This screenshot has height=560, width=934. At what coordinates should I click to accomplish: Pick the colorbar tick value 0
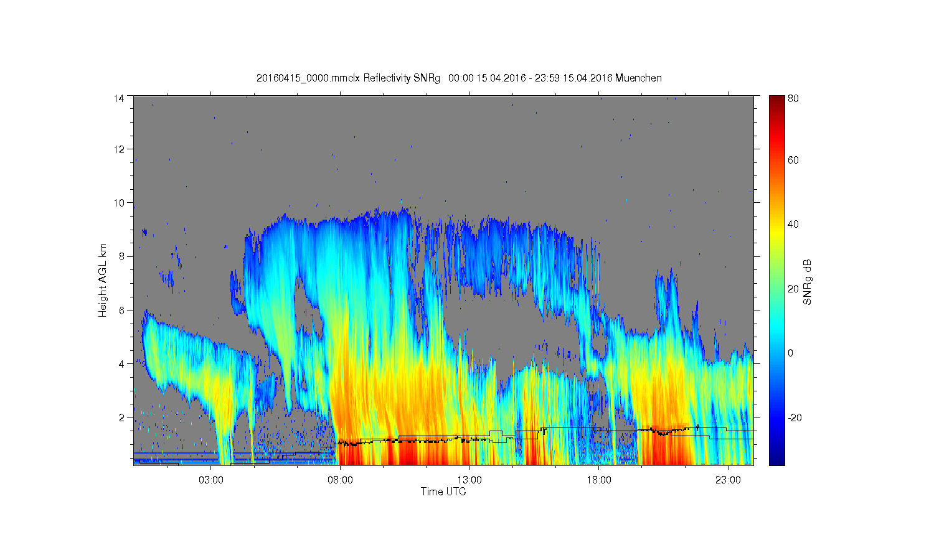click(x=791, y=353)
